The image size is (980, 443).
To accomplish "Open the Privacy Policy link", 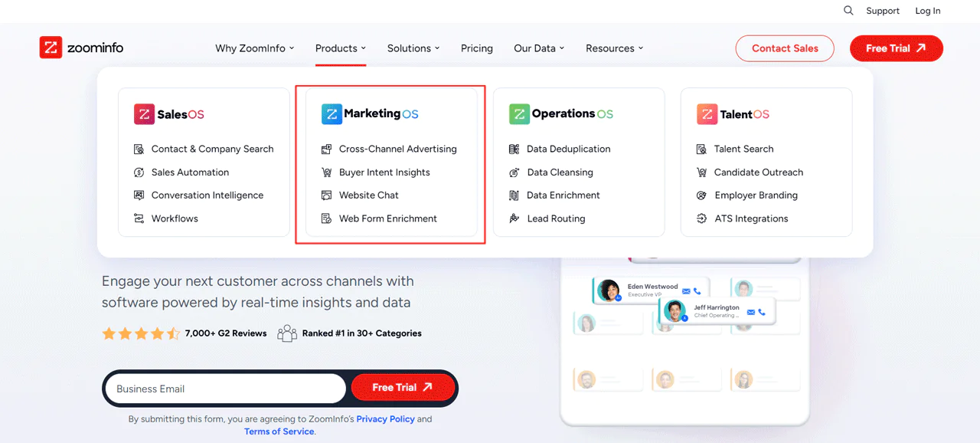I will (x=385, y=418).
